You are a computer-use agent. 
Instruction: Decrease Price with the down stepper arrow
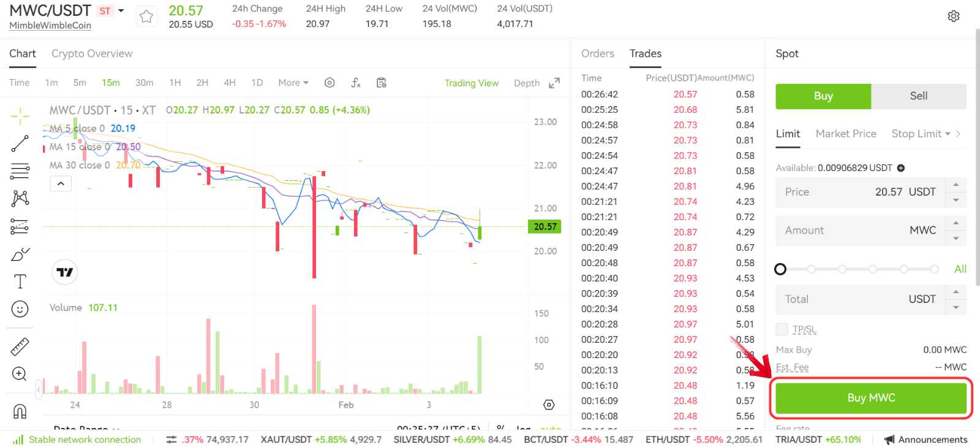(x=956, y=200)
